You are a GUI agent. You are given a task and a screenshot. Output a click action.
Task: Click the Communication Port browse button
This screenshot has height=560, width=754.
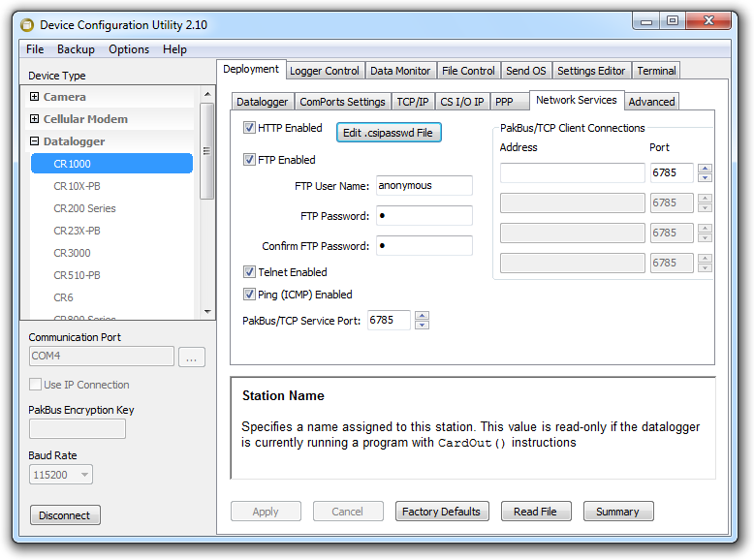[191, 358]
